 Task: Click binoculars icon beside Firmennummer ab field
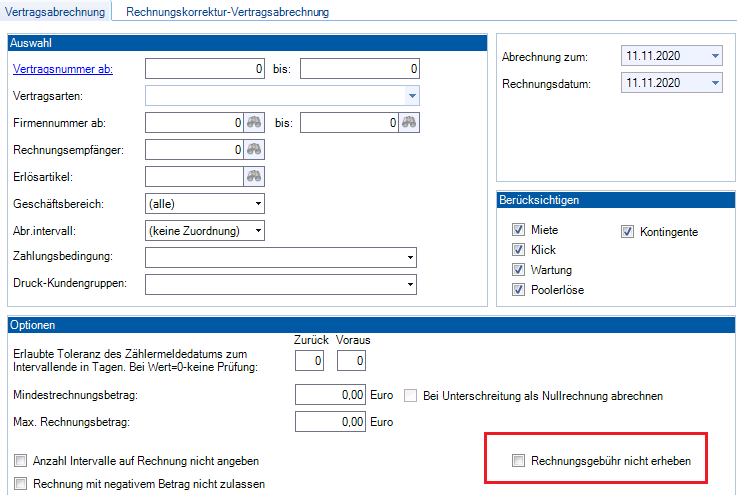[254, 123]
